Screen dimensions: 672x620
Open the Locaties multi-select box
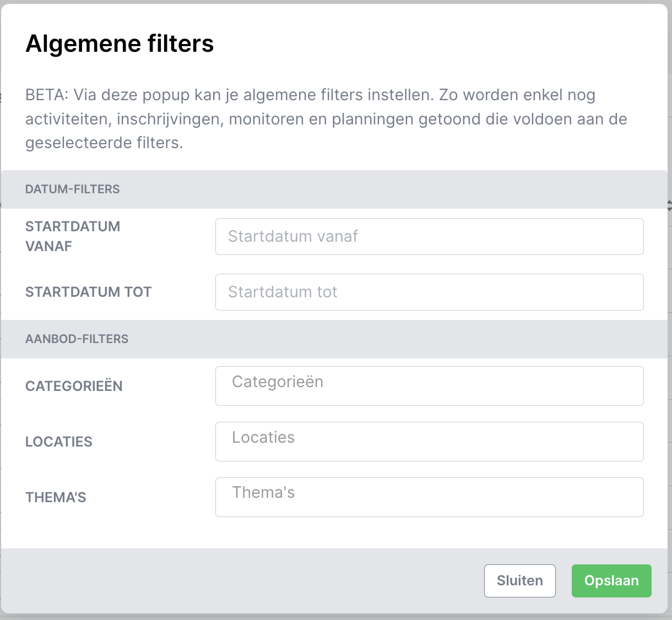(x=429, y=442)
